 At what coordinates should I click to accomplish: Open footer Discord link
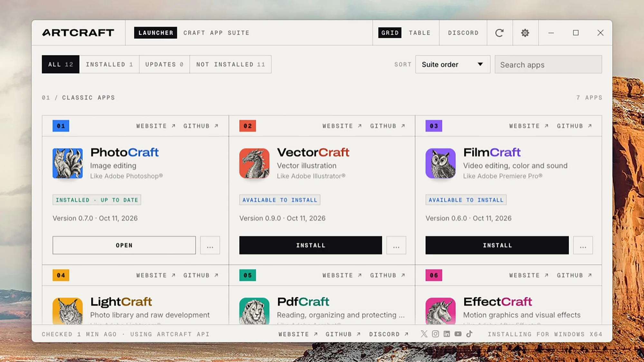click(x=389, y=334)
